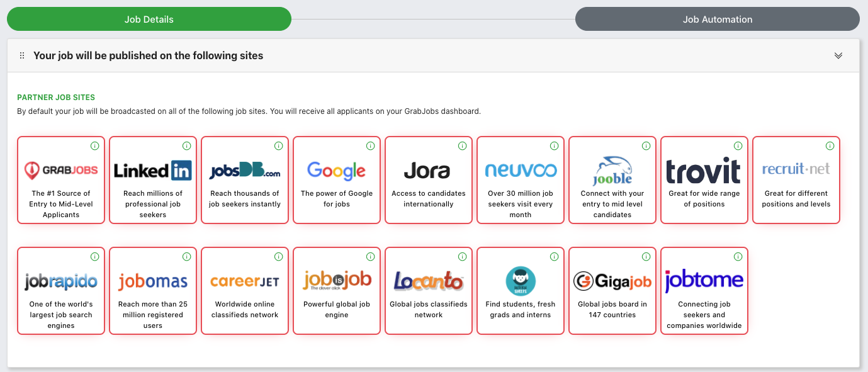Click the Locanto classifieds logo
This screenshot has height=372, width=868.
click(x=428, y=281)
